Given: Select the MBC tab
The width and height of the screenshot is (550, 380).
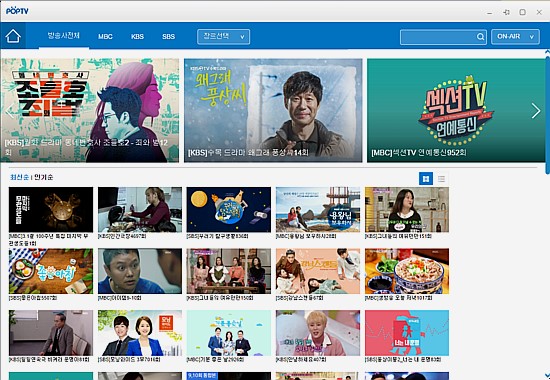Looking at the screenshot, I should point(105,36).
